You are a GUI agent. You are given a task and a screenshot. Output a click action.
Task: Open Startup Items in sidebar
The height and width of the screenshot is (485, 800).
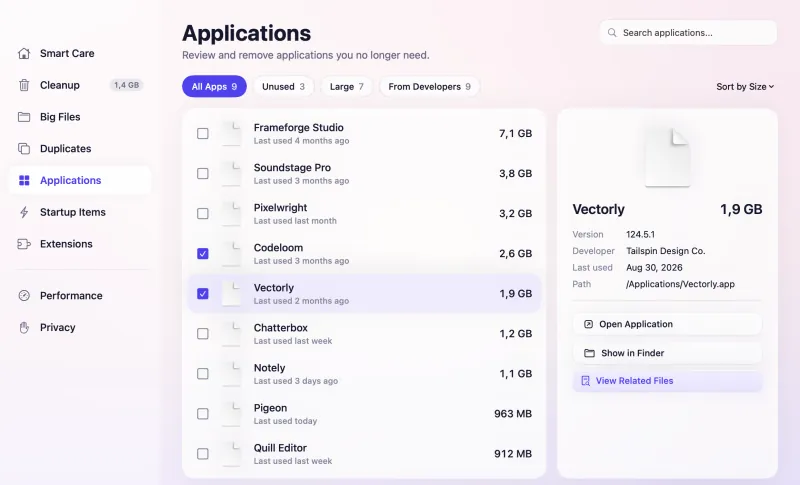coord(80,212)
